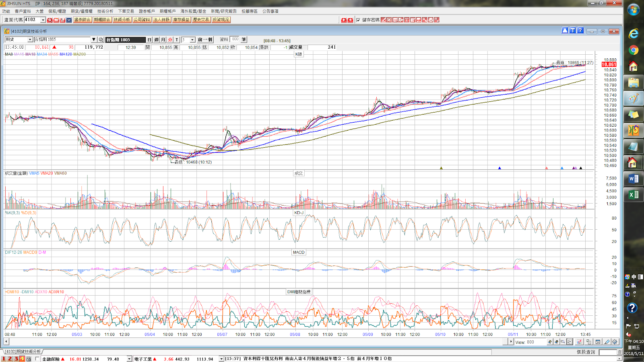Open the 功能 menu
The image size is (644, 362).
(6, 11)
